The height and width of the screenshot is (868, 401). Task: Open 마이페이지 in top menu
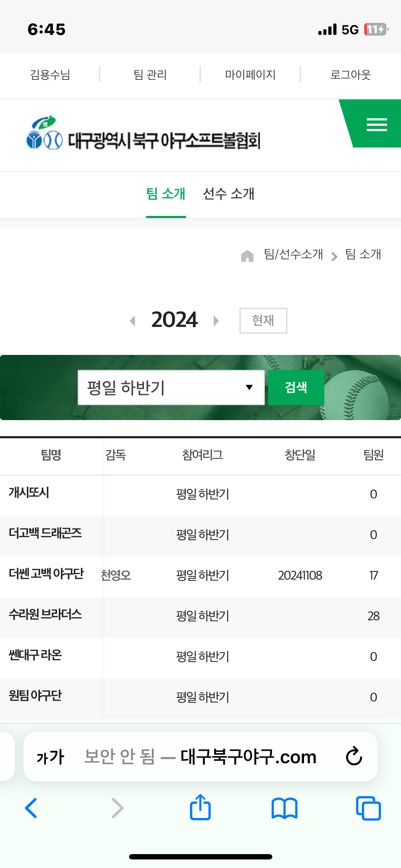[250, 74]
